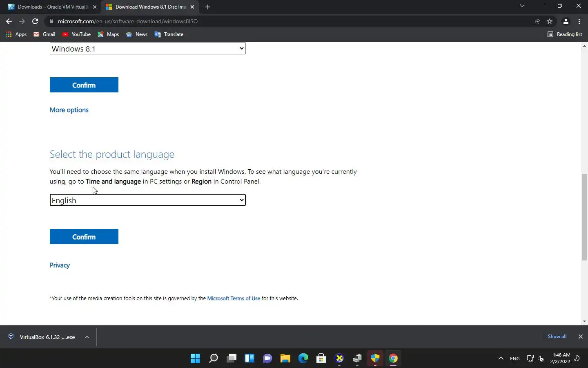Expand the VirtualBox download options chevron
588x368 pixels.
coord(87,337)
